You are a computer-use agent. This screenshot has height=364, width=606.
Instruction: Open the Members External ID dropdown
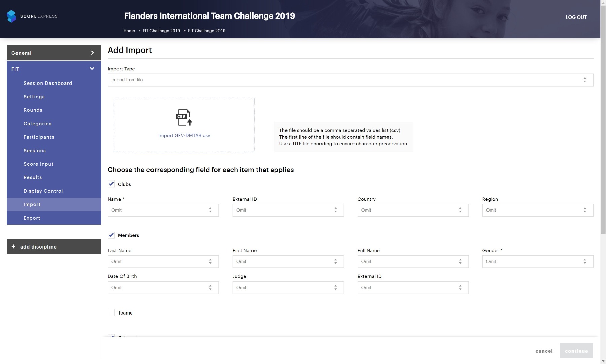tap(413, 287)
